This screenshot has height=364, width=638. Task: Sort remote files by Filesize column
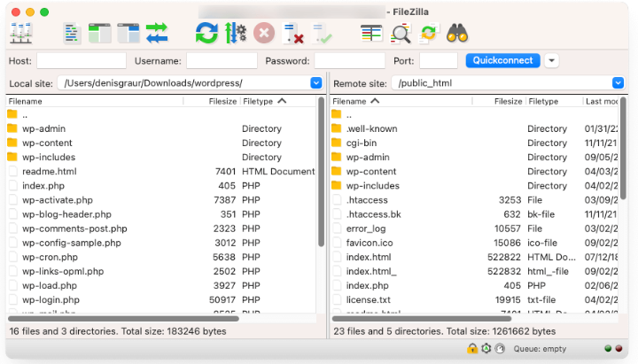pyautogui.click(x=499, y=101)
